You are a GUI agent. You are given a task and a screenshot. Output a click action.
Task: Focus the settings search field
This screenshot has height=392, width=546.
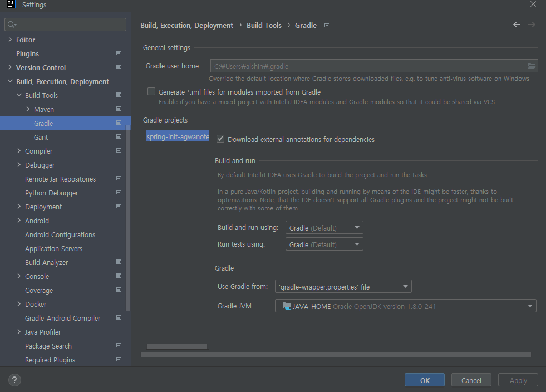66,24
